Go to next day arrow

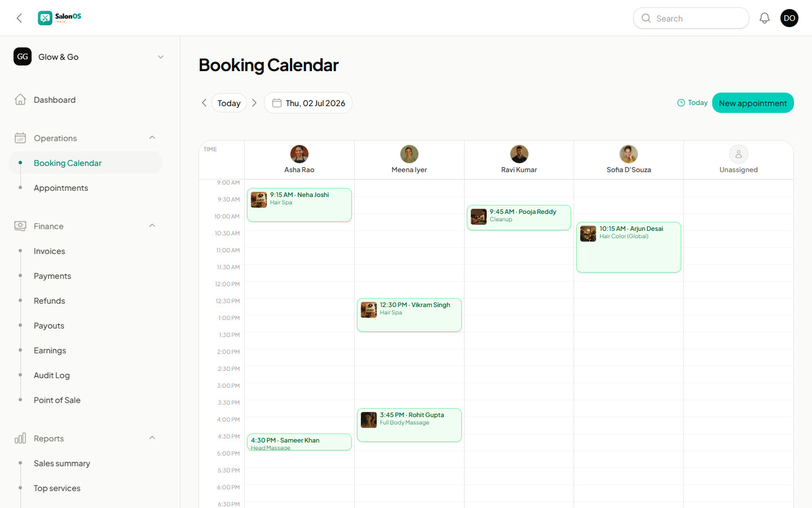pos(254,103)
